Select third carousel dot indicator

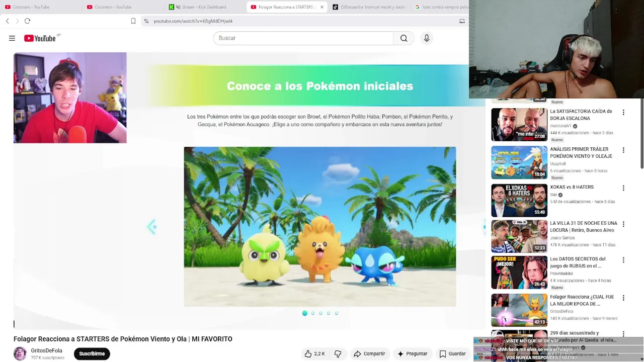320,313
